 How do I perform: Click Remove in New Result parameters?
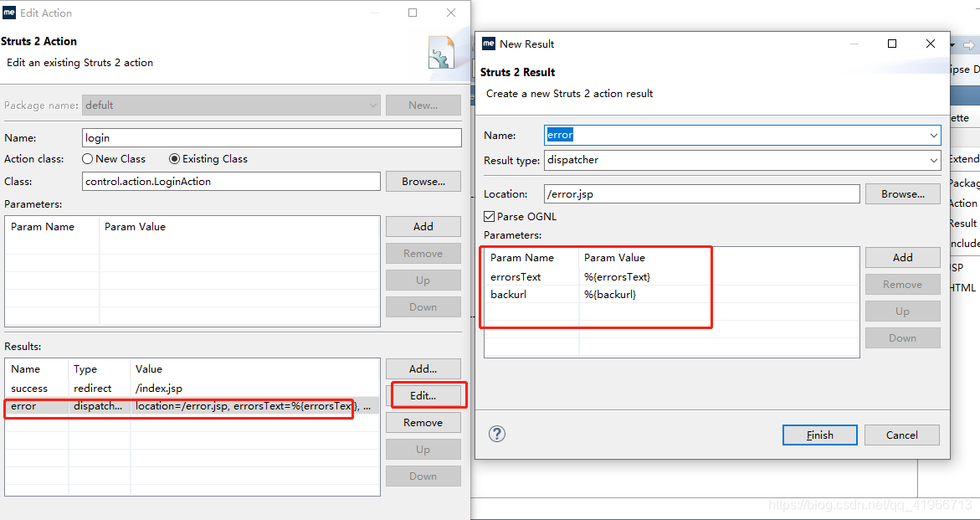pos(902,285)
